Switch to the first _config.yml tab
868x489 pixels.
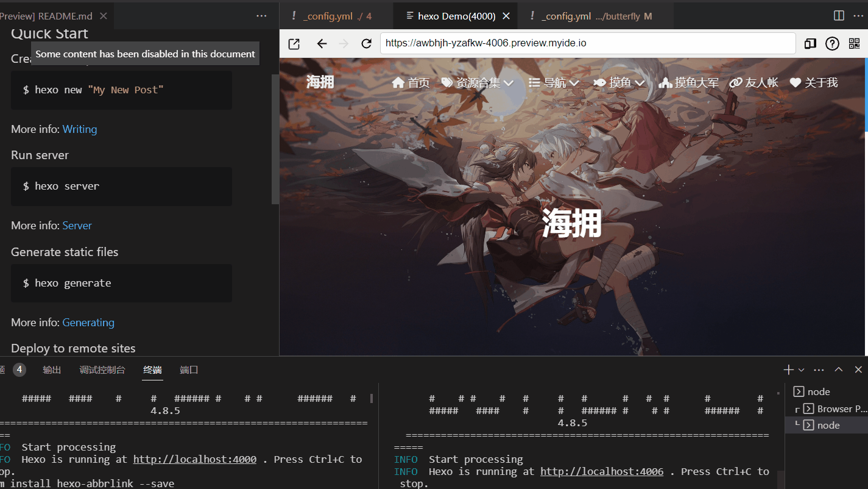(336, 16)
